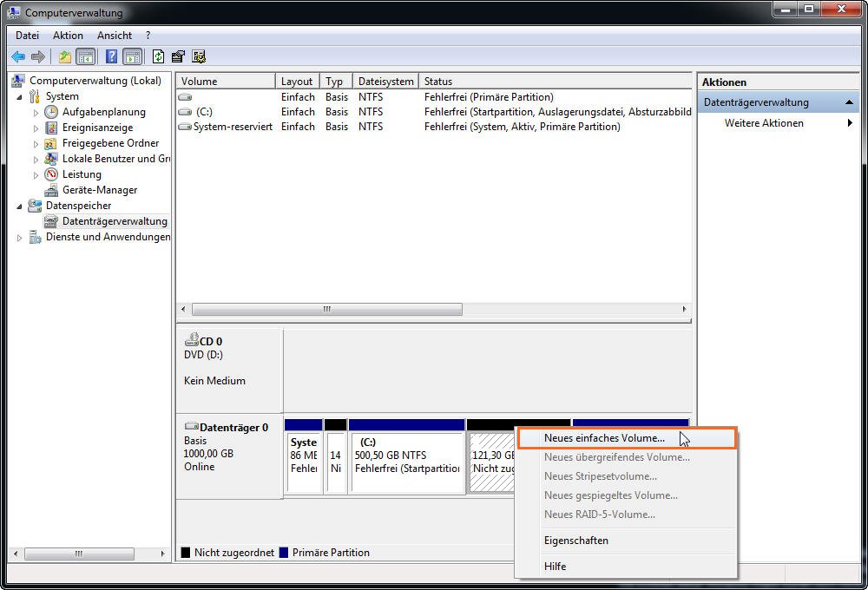Open the Weitere Aktionen submenu arrow

pyautogui.click(x=850, y=123)
